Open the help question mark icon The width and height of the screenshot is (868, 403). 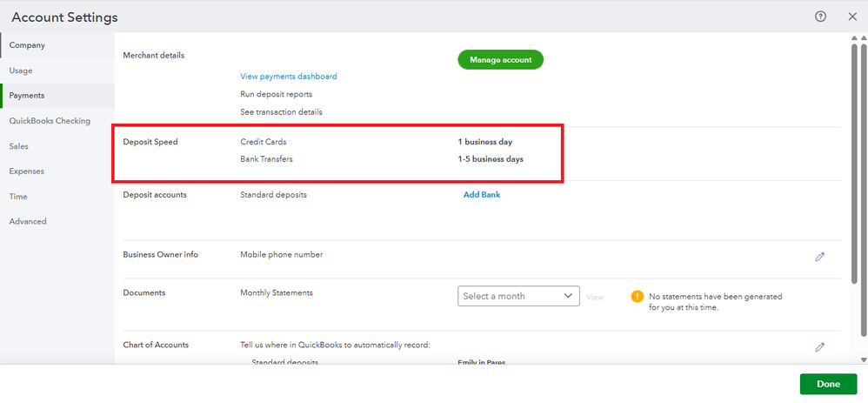point(820,17)
